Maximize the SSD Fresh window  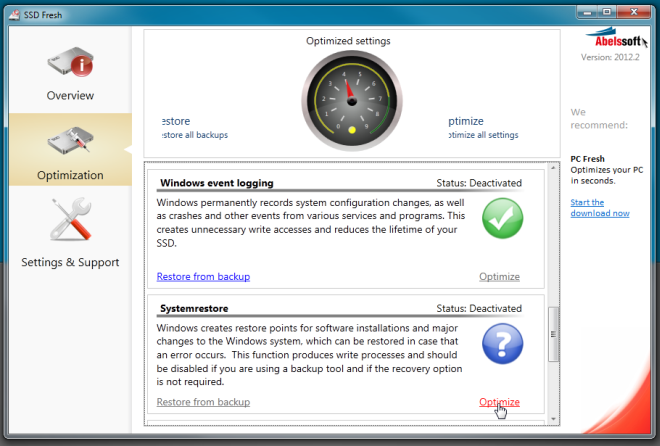pyautogui.click(x=607, y=12)
